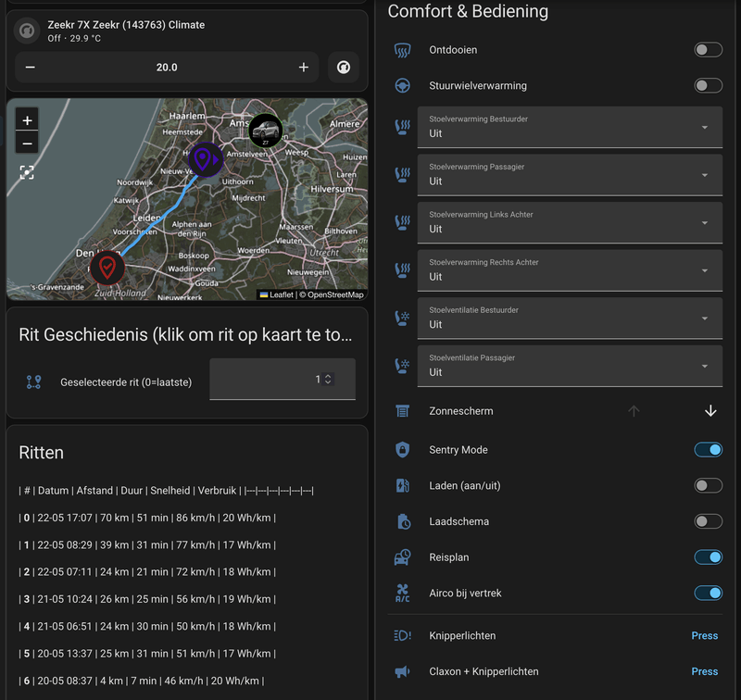Click the Stoelventilatie Passagier fan seat icon
The image size is (741, 700).
[402, 366]
